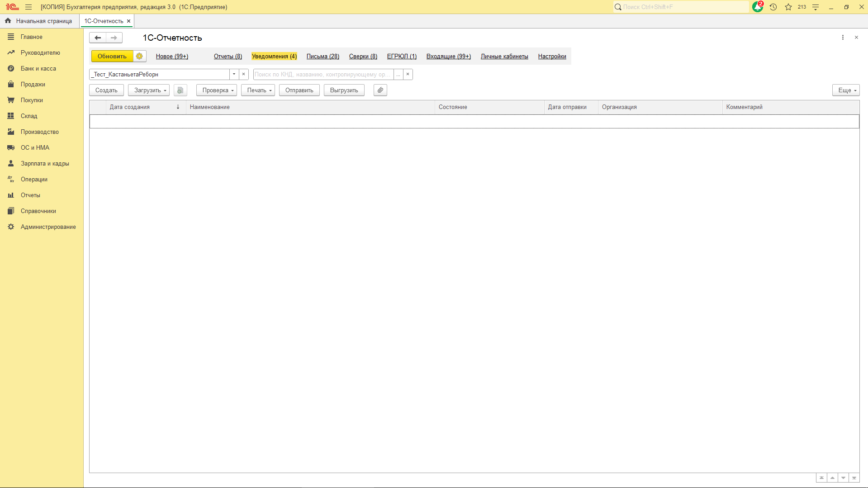
Task: Click the yellow Обновить button
Action: point(112,56)
